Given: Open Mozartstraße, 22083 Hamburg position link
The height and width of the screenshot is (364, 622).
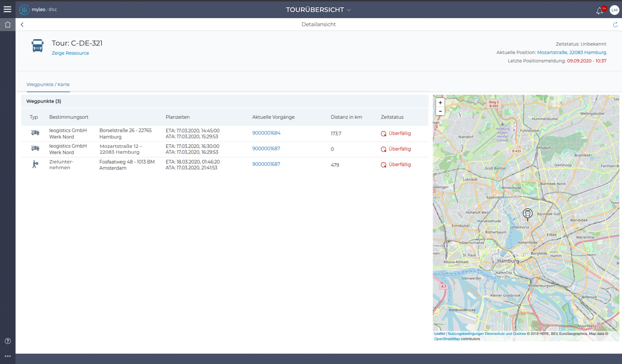Looking at the screenshot, I should (571, 52).
